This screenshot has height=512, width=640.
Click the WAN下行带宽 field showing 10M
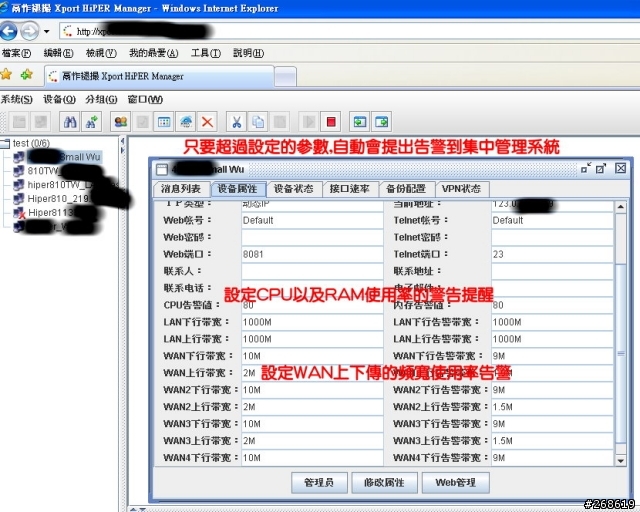point(312,356)
